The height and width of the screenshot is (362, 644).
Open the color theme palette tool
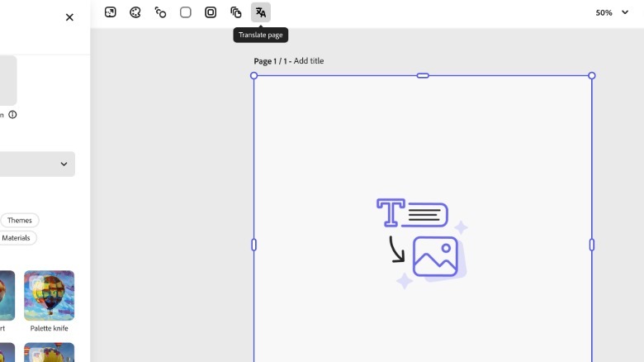pyautogui.click(x=135, y=12)
